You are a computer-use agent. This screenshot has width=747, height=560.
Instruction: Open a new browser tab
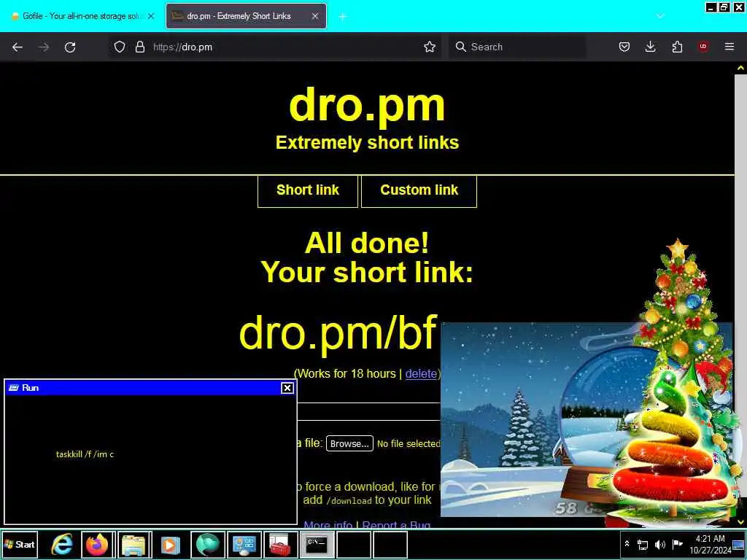[x=343, y=16]
